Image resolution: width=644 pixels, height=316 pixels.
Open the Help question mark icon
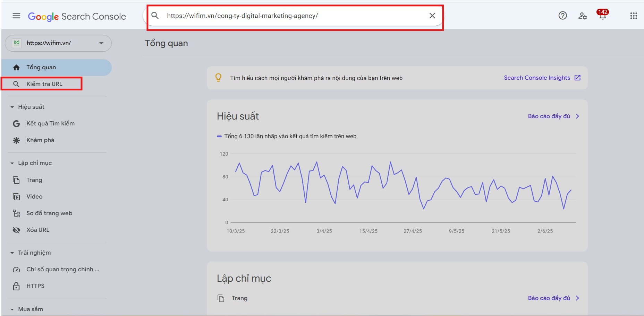[x=562, y=16]
